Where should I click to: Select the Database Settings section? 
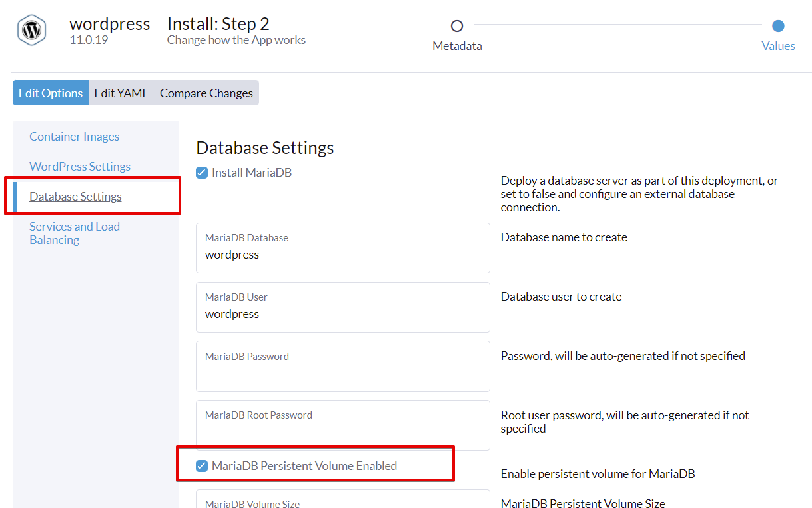tap(75, 197)
